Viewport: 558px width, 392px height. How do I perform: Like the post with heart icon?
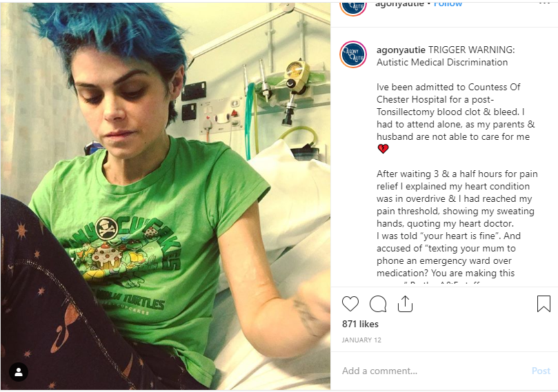tap(350, 305)
